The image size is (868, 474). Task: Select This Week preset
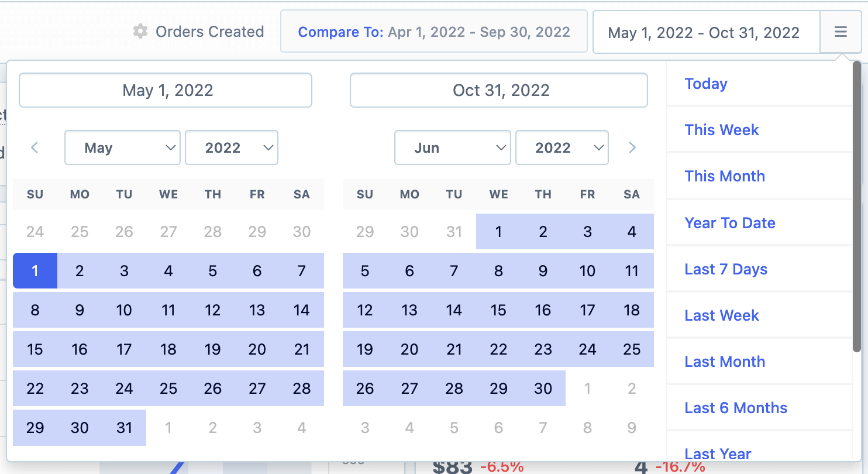pyautogui.click(x=721, y=130)
